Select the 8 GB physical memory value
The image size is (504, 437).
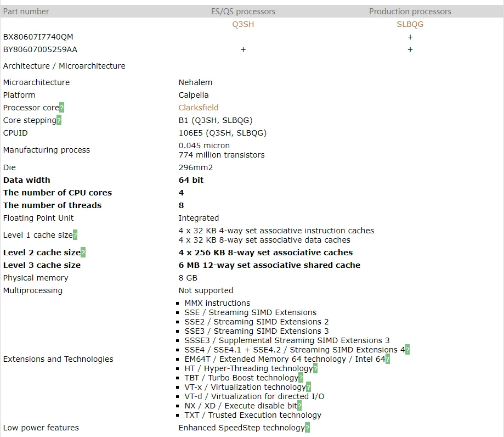pos(188,278)
